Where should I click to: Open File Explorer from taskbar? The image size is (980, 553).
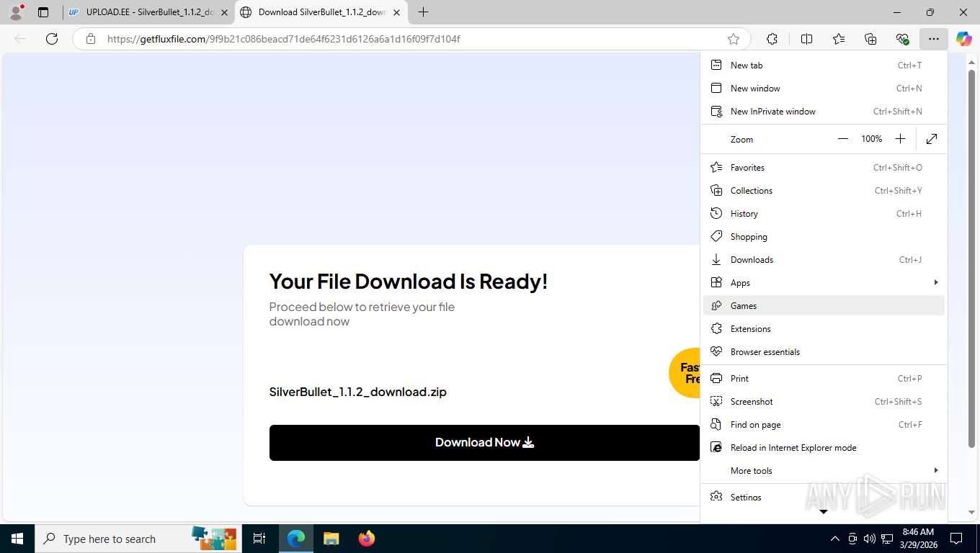331,539
